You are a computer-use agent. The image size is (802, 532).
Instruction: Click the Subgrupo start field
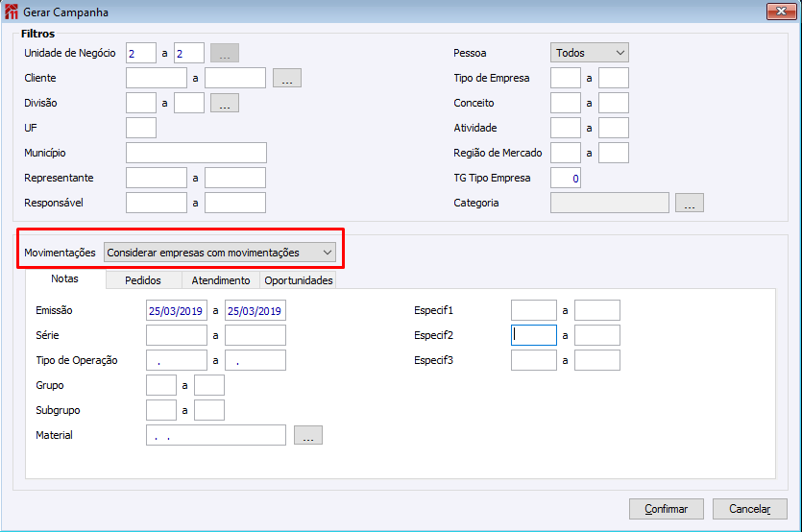[161, 410]
